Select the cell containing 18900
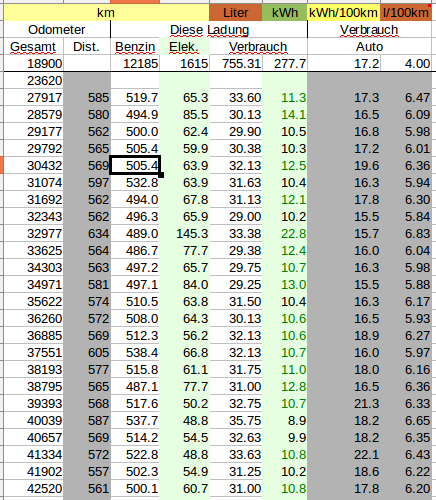436x500 pixels. click(x=33, y=63)
